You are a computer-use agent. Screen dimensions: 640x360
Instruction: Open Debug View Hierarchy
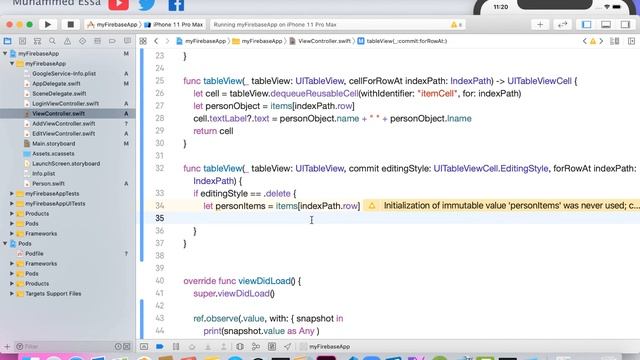pyautogui.click(x=240, y=347)
